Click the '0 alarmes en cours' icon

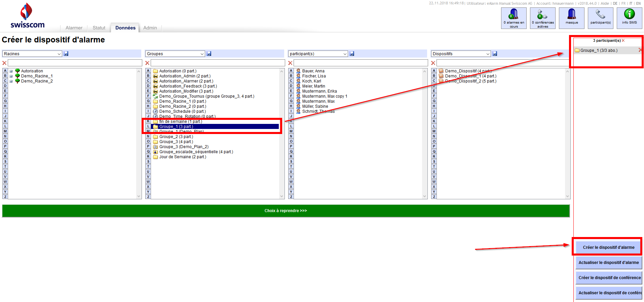514,18
